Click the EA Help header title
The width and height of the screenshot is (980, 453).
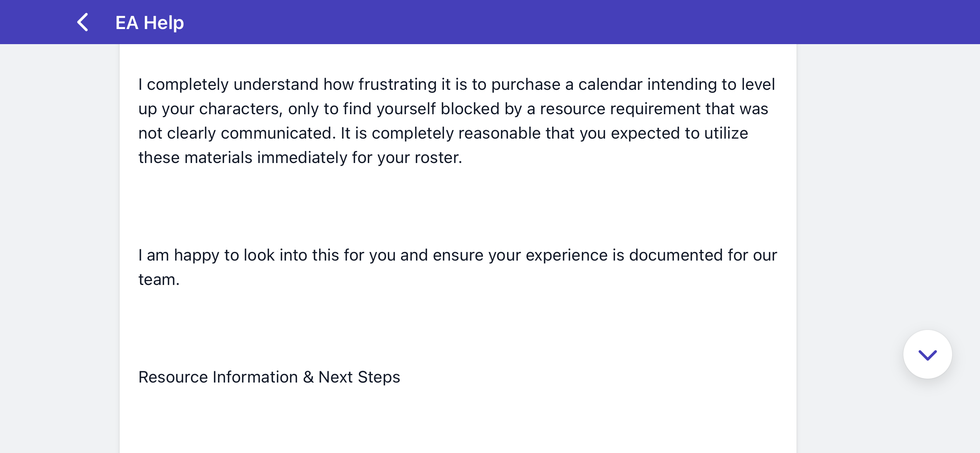pyautogui.click(x=149, y=22)
